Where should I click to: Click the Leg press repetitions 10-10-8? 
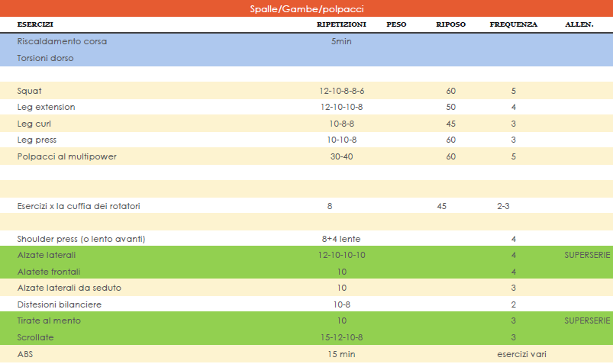tap(341, 140)
